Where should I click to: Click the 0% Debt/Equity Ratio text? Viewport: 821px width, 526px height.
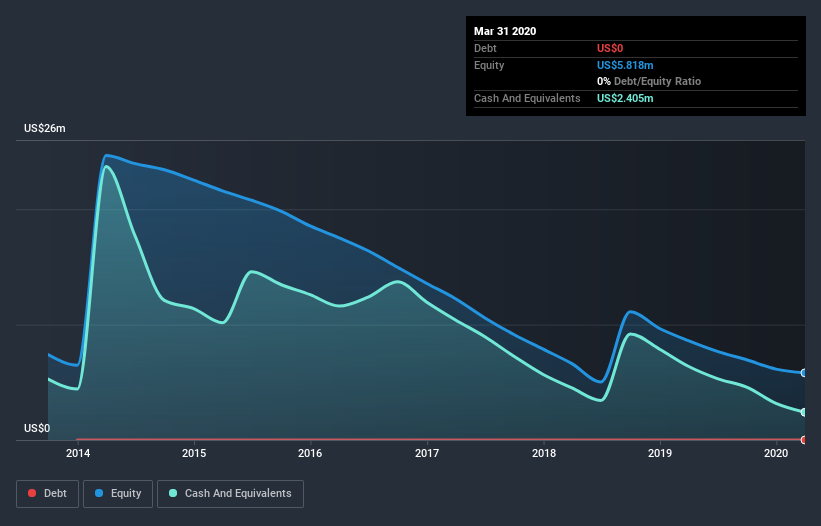(x=649, y=81)
